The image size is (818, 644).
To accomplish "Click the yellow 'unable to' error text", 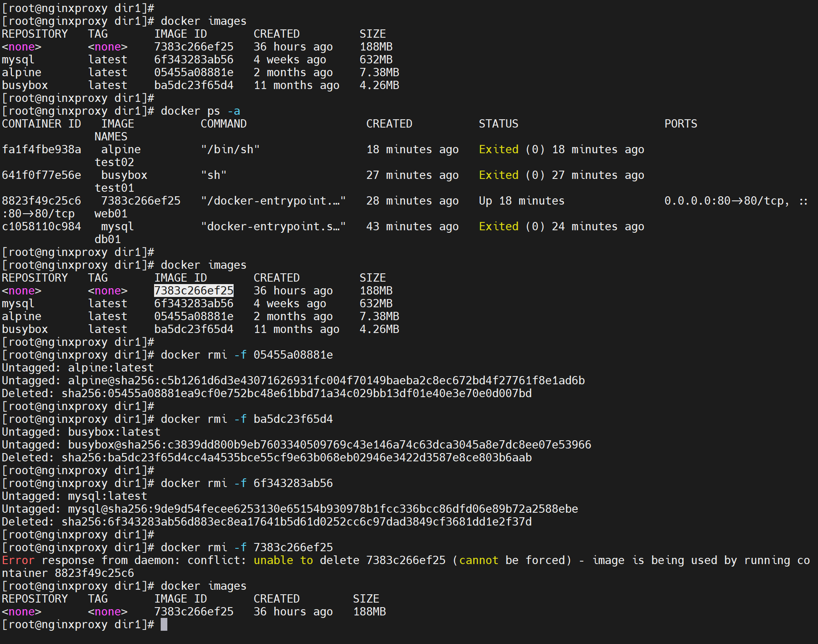I will [283, 560].
